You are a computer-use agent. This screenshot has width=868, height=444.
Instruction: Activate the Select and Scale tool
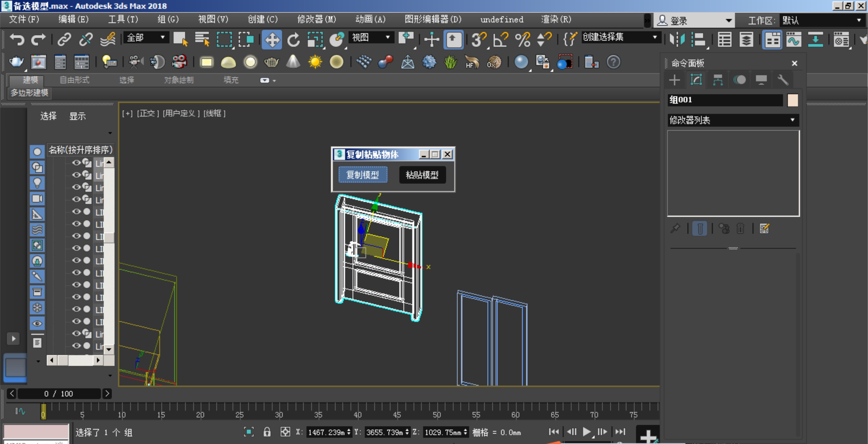click(x=315, y=40)
